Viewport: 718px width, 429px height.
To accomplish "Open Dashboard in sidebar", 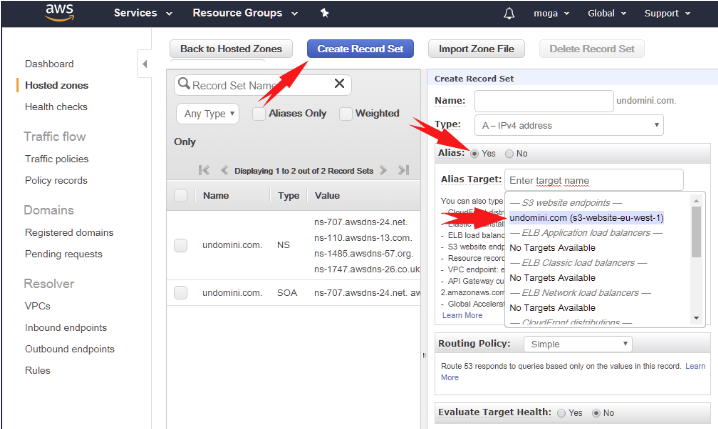I will (49, 64).
